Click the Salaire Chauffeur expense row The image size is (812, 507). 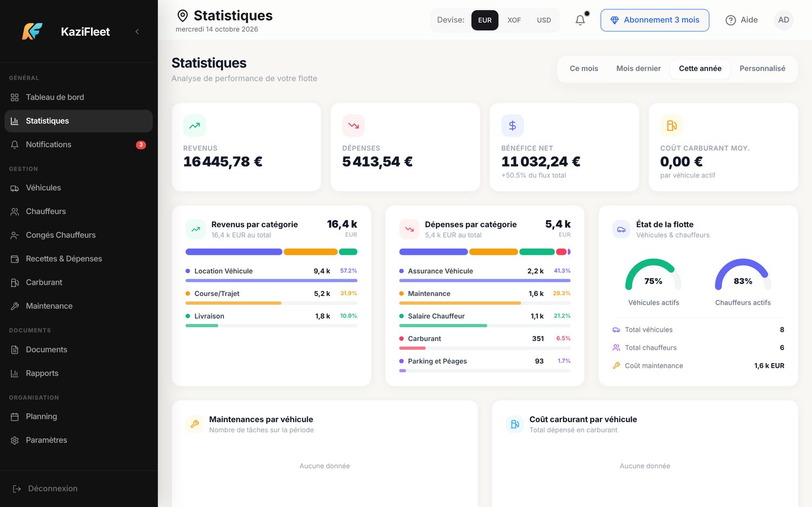coord(484,320)
